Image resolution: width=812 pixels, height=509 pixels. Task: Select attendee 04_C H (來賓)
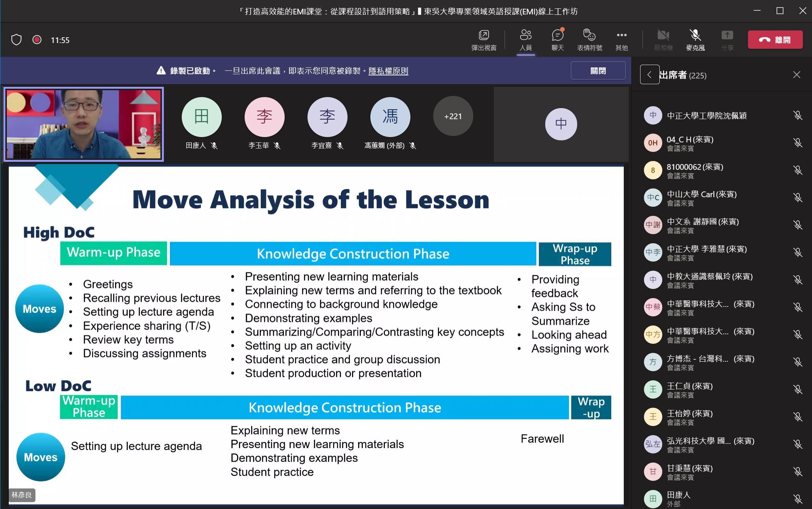coord(722,143)
